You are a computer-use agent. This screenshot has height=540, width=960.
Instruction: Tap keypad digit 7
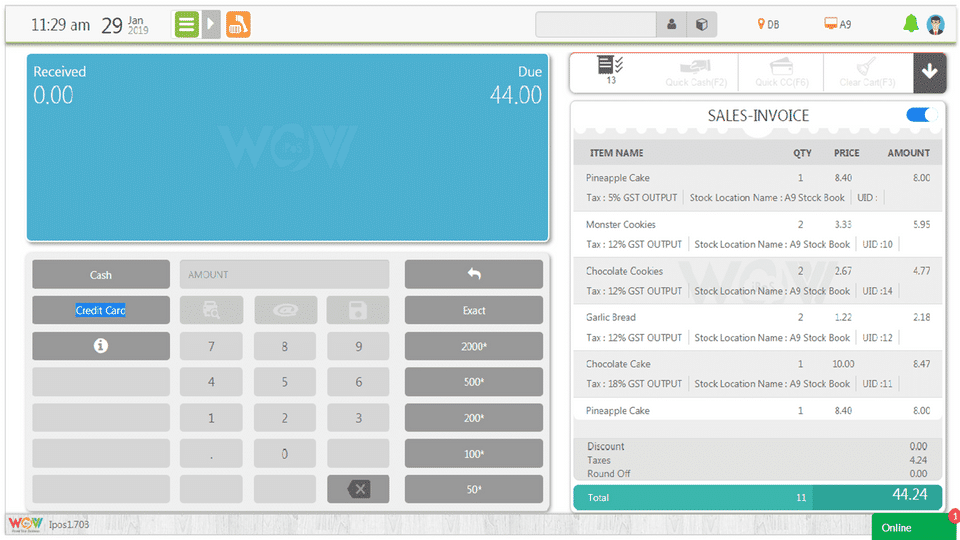[211, 346]
